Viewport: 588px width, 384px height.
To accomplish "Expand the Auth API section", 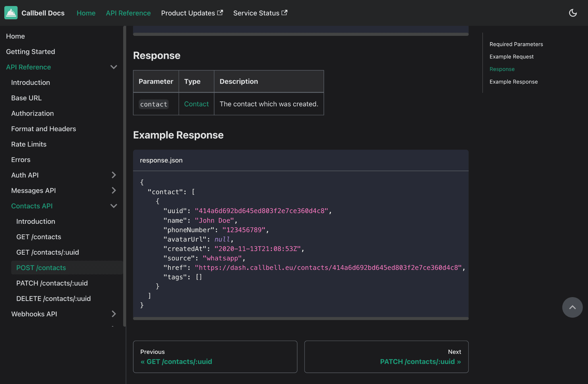I will point(114,175).
